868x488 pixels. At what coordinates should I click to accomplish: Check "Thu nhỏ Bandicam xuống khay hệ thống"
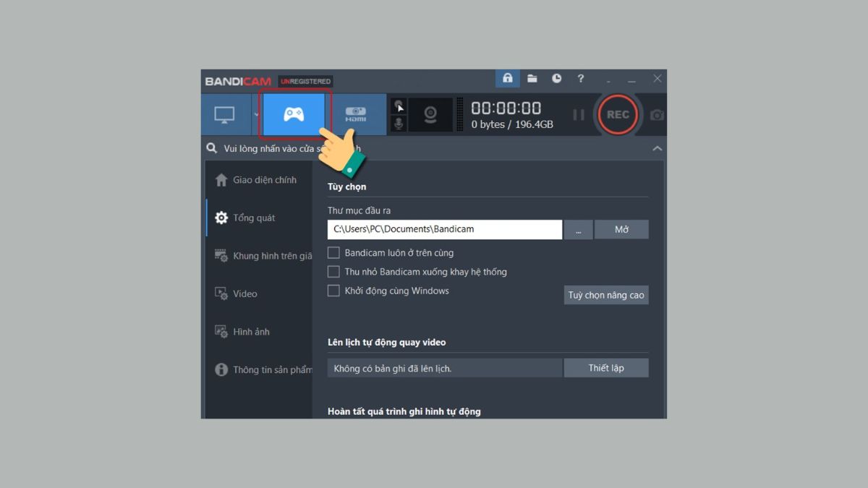pos(333,272)
